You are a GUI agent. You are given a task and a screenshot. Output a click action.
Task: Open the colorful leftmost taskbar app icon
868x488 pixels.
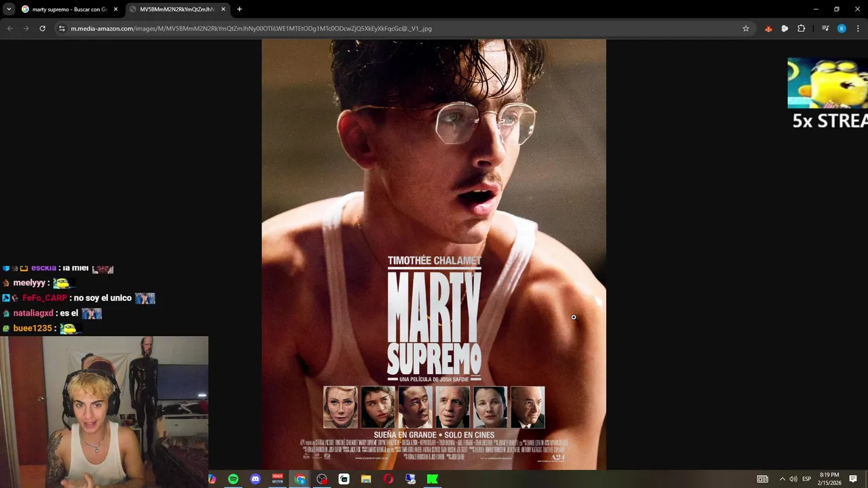coord(212,479)
